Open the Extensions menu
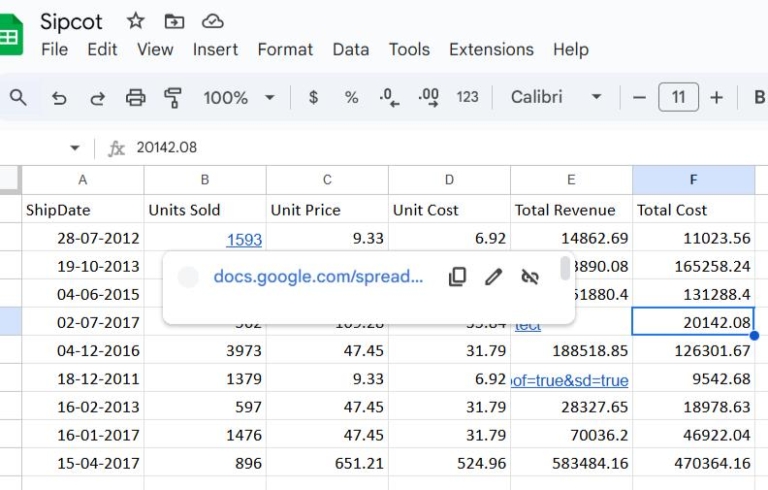 pyautogui.click(x=491, y=49)
